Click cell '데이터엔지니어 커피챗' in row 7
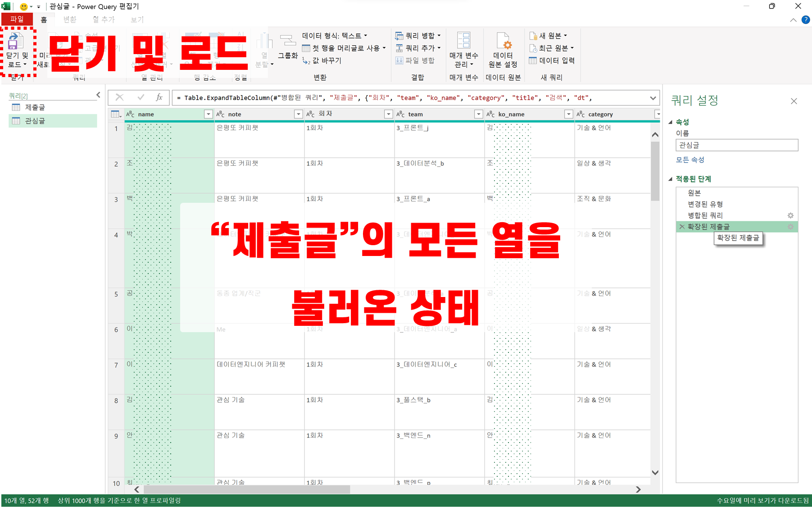This screenshot has width=812, height=507. (259, 376)
